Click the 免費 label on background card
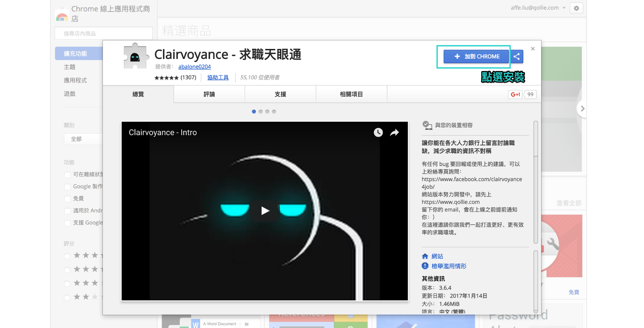Image resolution: width=644 pixels, height=328 pixels. [x=574, y=292]
